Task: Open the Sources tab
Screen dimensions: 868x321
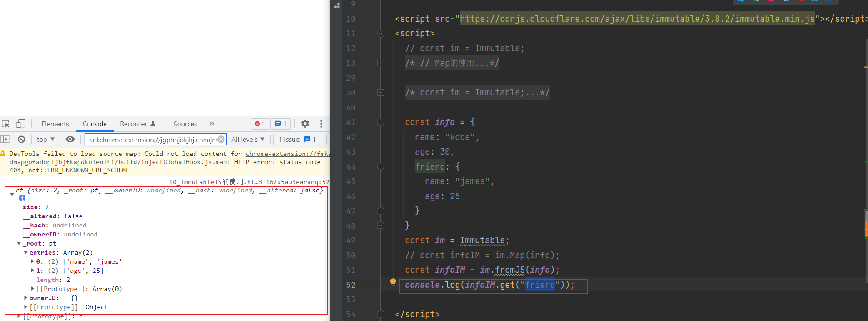Action: coord(185,124)
